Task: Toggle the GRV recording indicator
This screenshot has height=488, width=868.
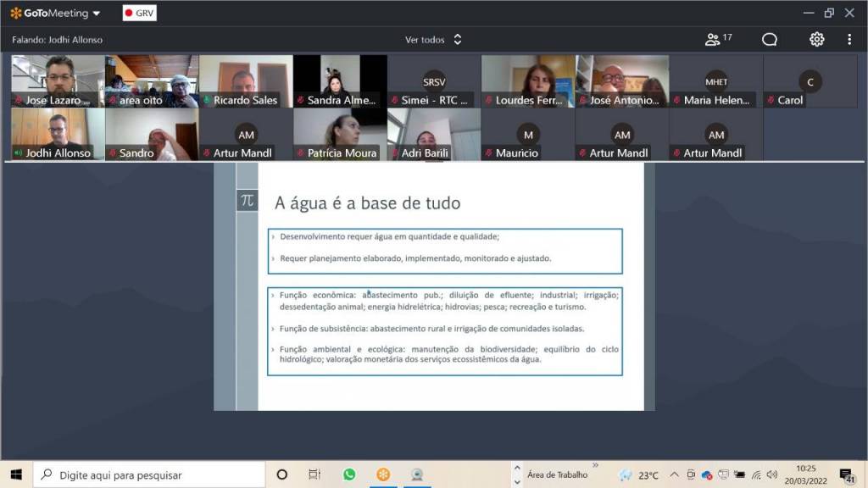Action: 139,14
